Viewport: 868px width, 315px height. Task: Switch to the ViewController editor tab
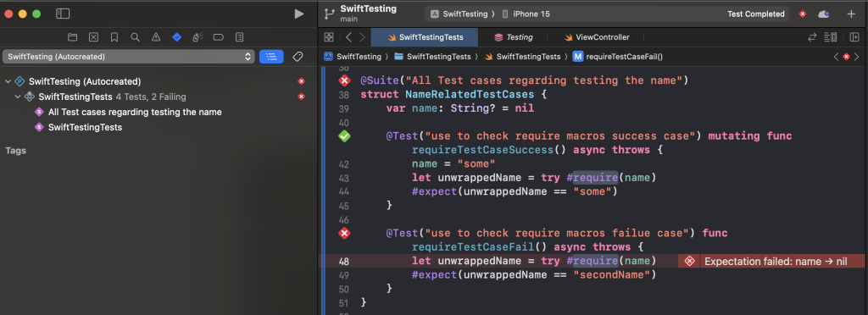click(598, 37)
